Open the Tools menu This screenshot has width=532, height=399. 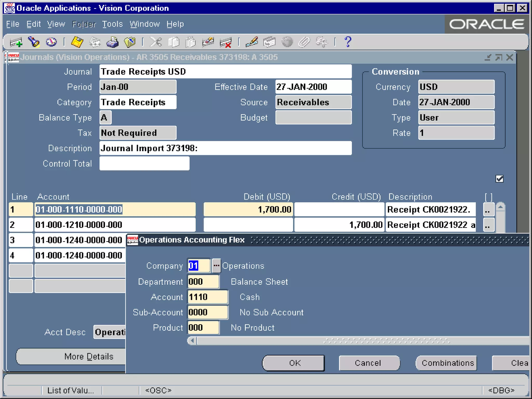(x=112, y=24)
